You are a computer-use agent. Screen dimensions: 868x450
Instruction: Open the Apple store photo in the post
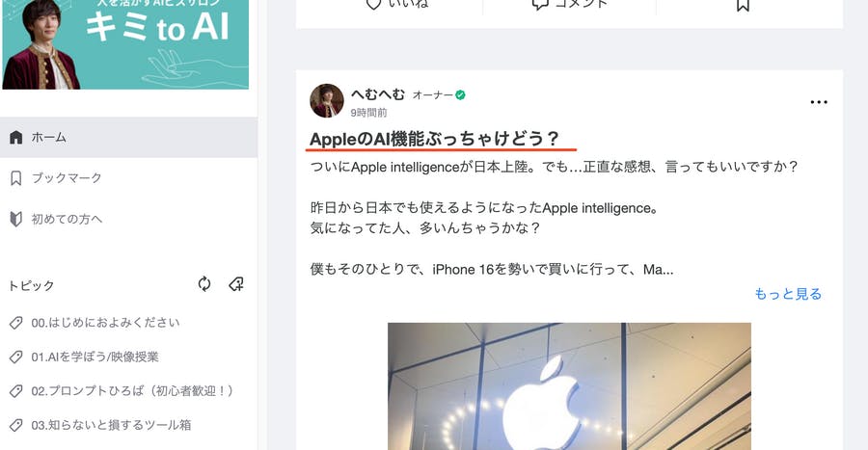coord(569,386)
